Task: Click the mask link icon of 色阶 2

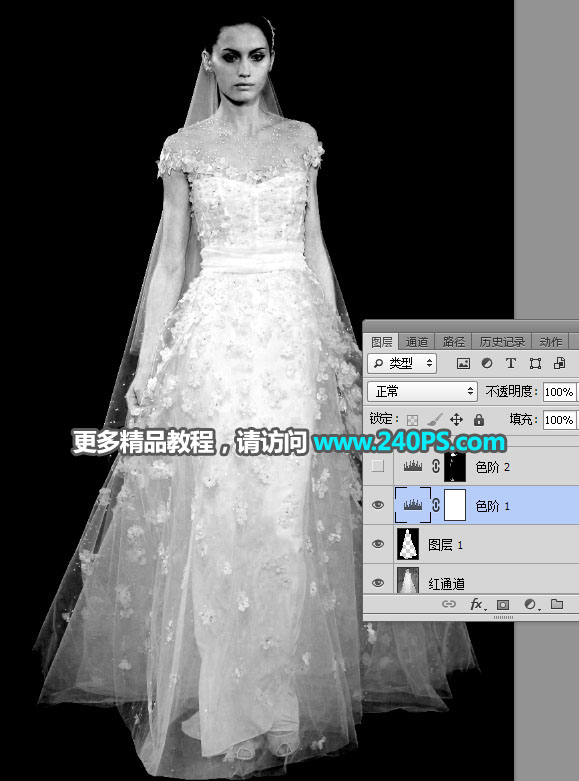Action: [436, 467]
